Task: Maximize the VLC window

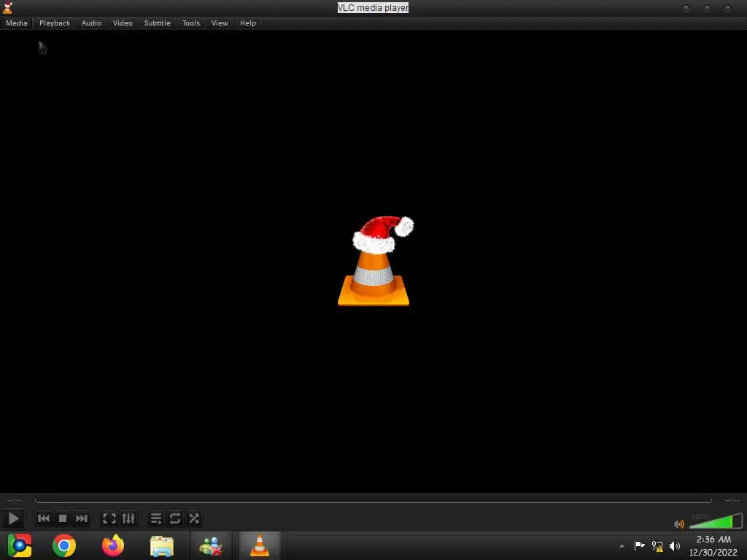Action: pos(707,8)
